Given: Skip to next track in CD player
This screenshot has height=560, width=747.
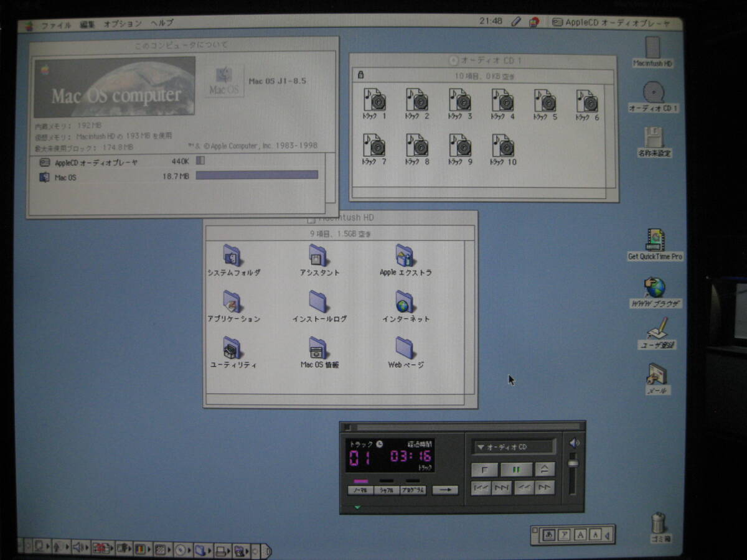Looking at the screenshot, I should point(502,488).
